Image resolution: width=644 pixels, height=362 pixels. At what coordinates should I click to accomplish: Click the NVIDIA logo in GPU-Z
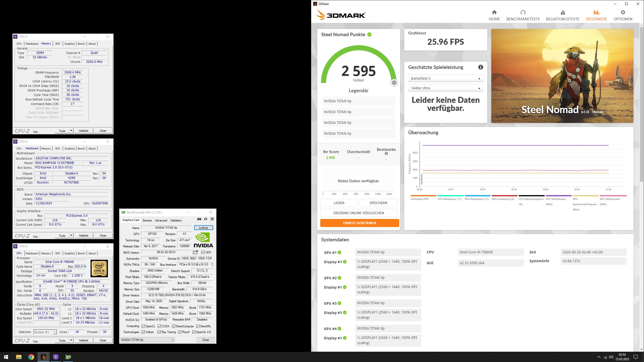pyautogui.click(x=203, y=240)
